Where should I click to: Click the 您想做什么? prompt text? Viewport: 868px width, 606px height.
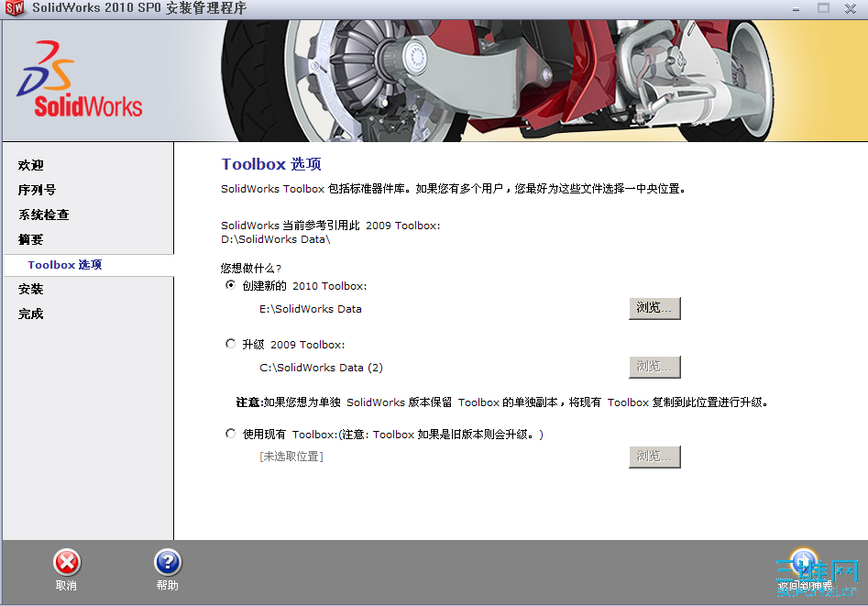click(251, 268)
